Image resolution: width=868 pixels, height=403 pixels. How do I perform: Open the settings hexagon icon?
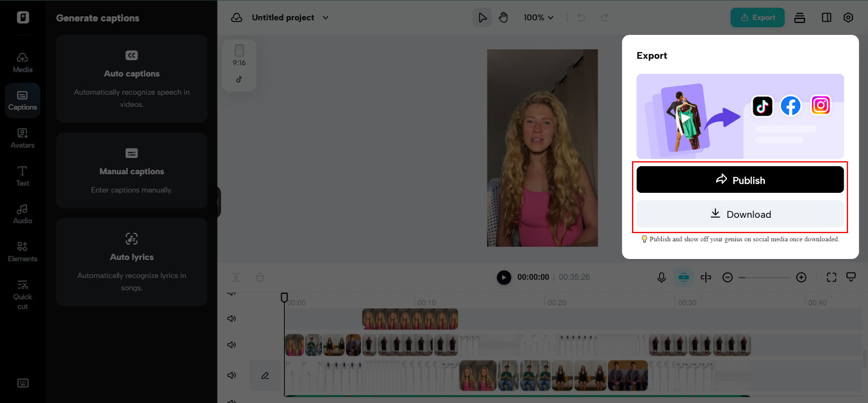pos(848,17)
